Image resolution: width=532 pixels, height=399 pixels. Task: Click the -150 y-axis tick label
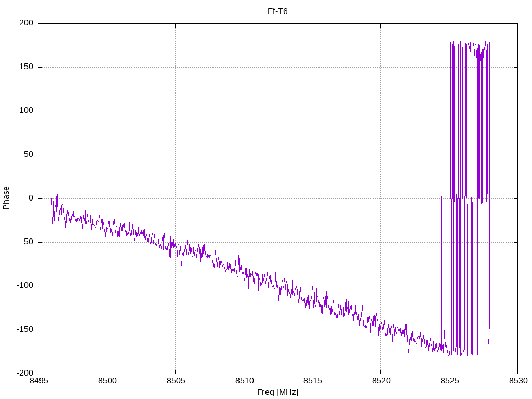[x=25, y=329]
